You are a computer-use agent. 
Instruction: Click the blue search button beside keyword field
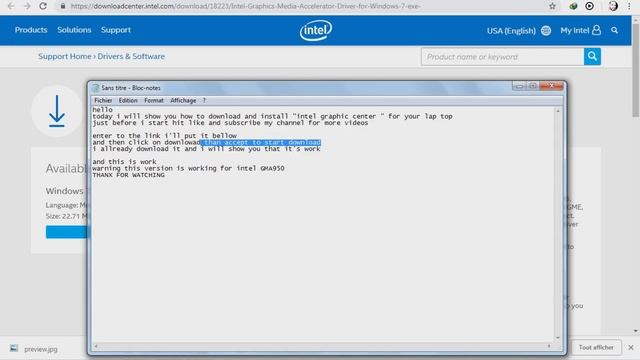click(592, 56)
